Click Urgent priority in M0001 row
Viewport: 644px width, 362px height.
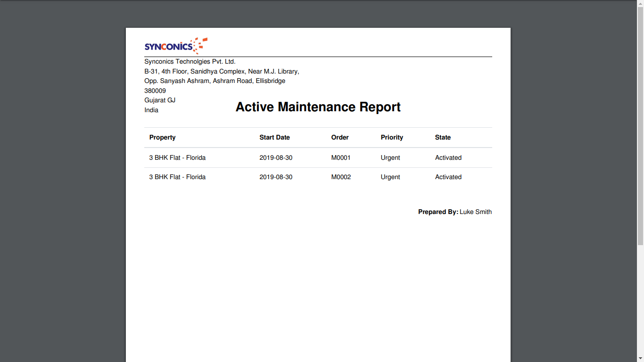click(390, 158)
